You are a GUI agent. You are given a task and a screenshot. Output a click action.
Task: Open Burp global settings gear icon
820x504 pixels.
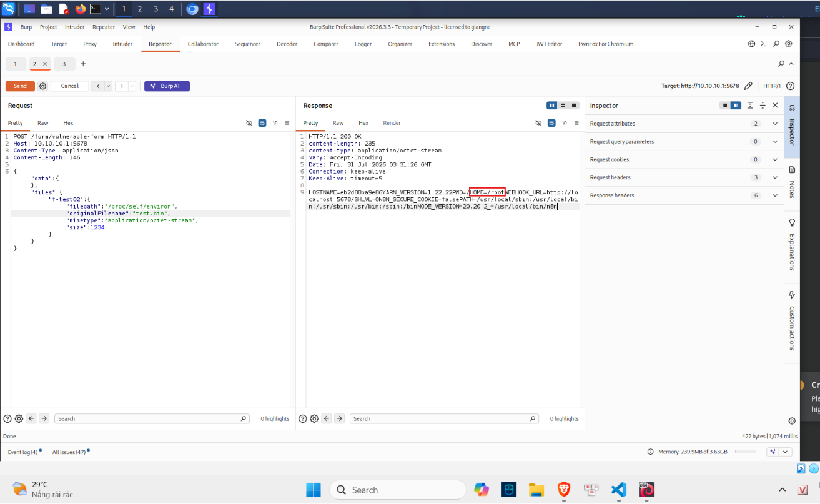click(789, 44)
